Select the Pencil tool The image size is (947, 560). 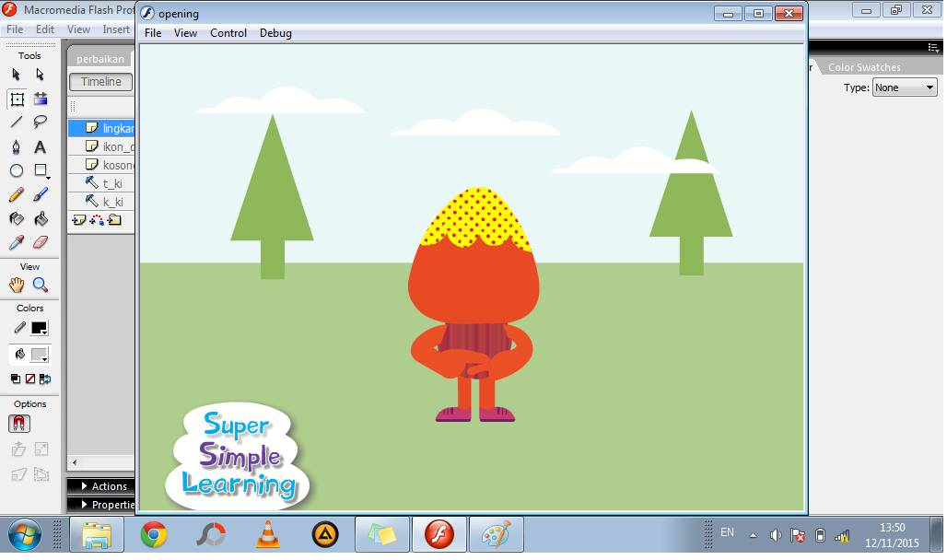(x=17, y=194)
